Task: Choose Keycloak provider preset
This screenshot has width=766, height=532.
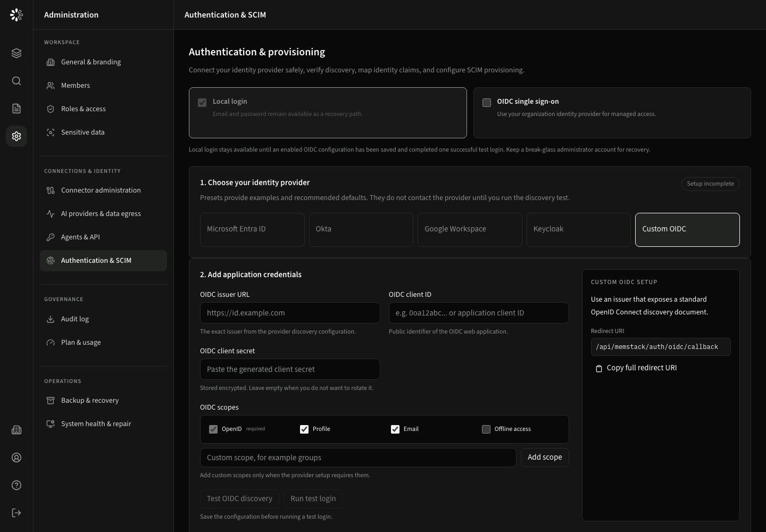Action: tap(579, 230)
